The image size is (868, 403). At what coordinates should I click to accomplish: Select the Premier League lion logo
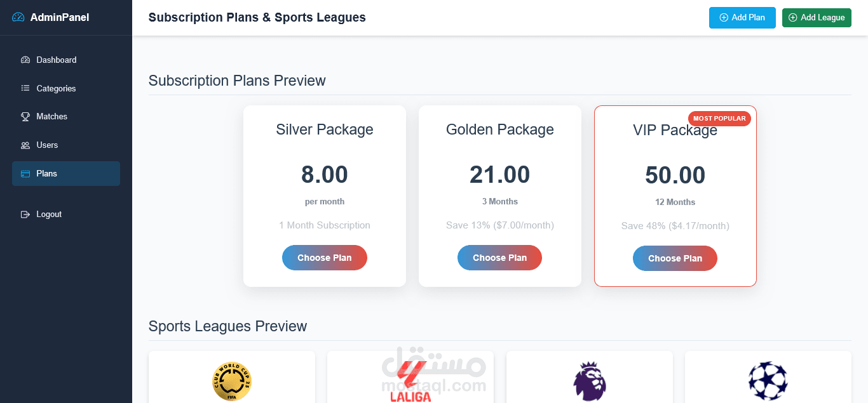(x=590, y=381)
